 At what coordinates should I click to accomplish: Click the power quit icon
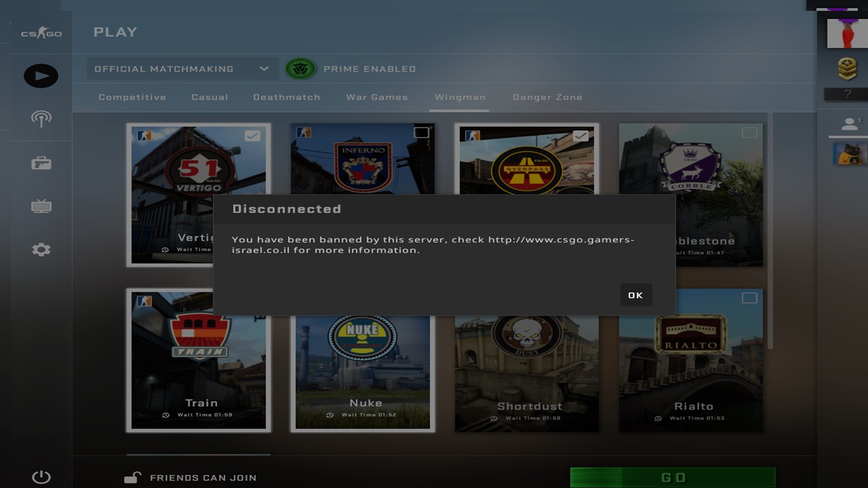pos(41,477)
